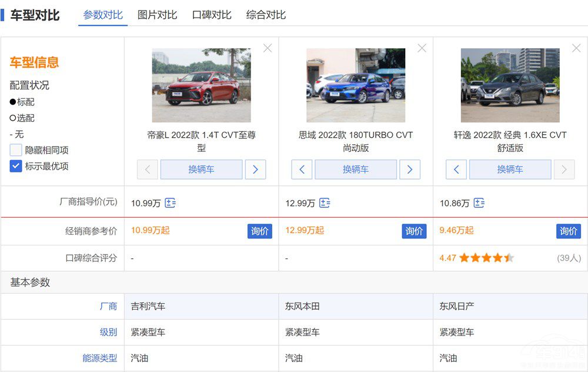Click 基本参数 section header
588x372 pixels.
(x=30, y=283)
